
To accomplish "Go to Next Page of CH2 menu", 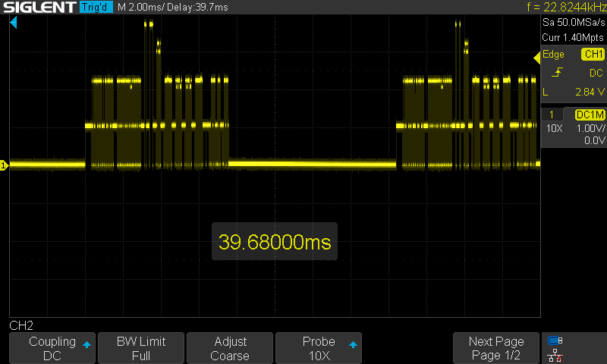I will coord(496,348).
